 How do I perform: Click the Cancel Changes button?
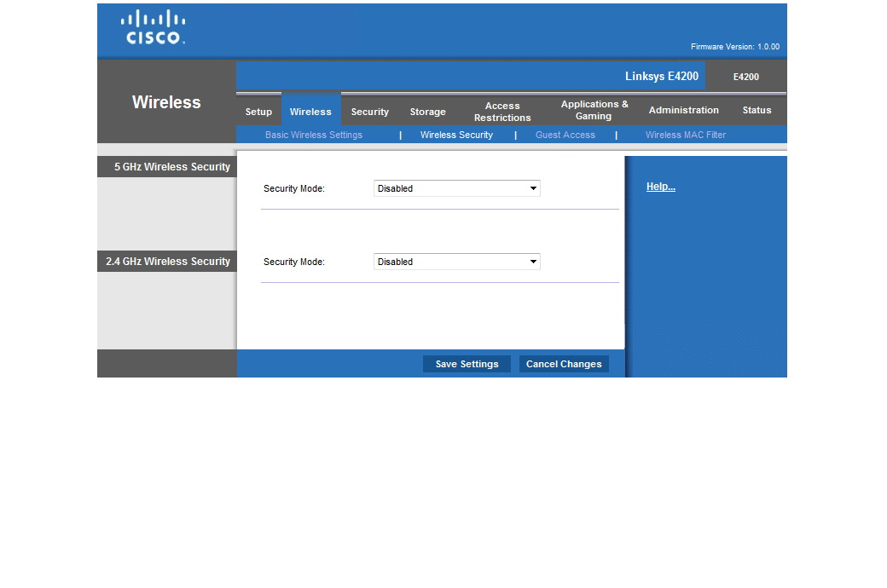[564, 364]
